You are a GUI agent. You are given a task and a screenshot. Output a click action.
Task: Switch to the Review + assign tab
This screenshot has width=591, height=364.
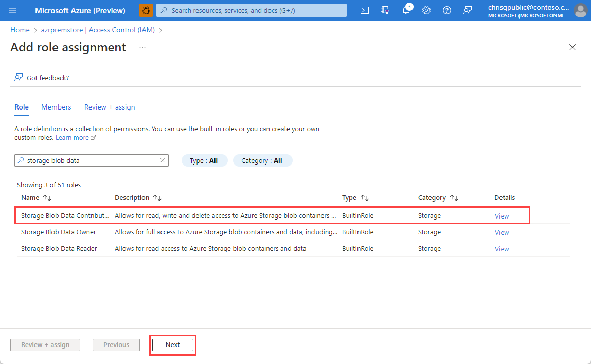[x=110, y=107]
